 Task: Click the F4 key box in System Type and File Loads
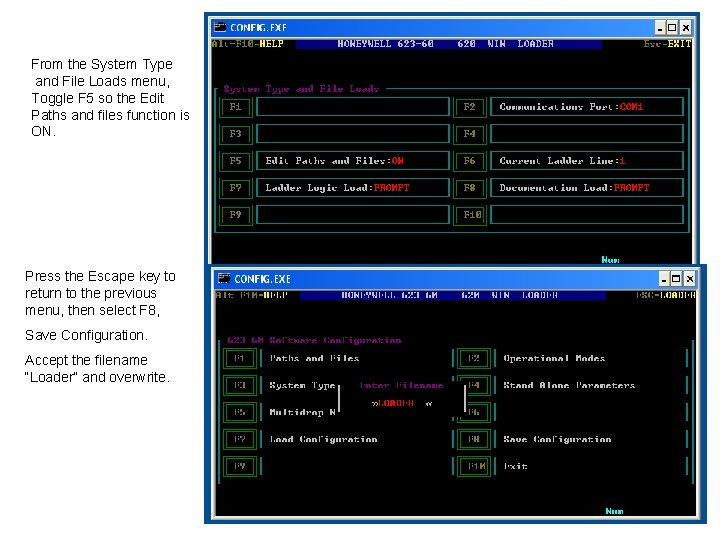[x=469, y=134]
